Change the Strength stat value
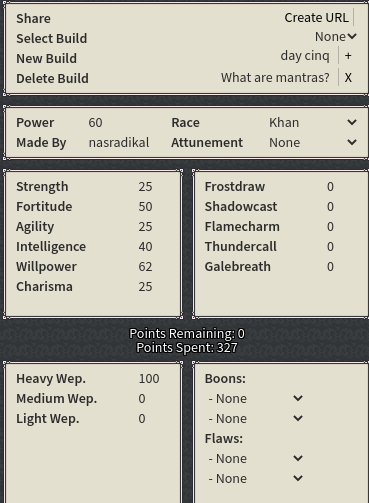Screen dimensions: 369x503 click(x=152, y=187)
